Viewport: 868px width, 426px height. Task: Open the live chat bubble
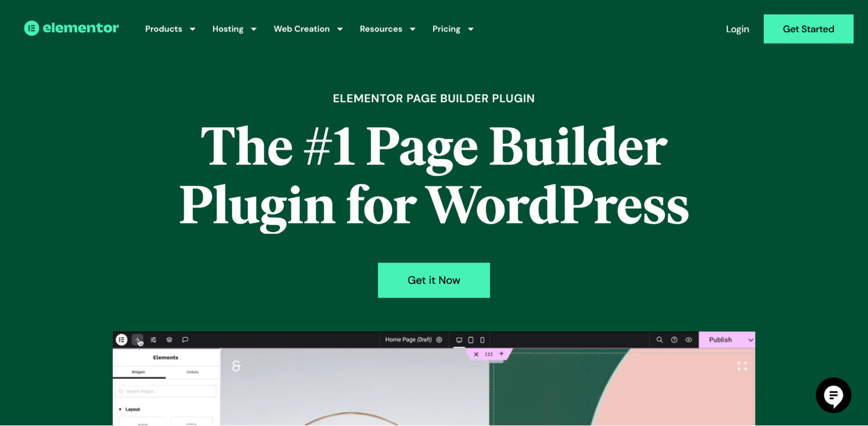pyautogui.click(x=833, y=395)
